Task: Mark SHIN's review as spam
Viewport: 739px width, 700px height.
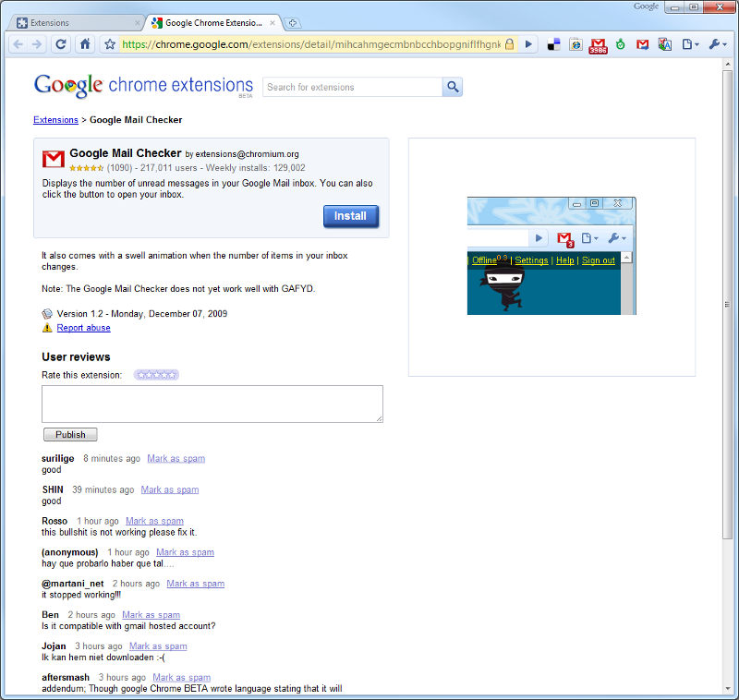Action: click(x=170, y=489)
